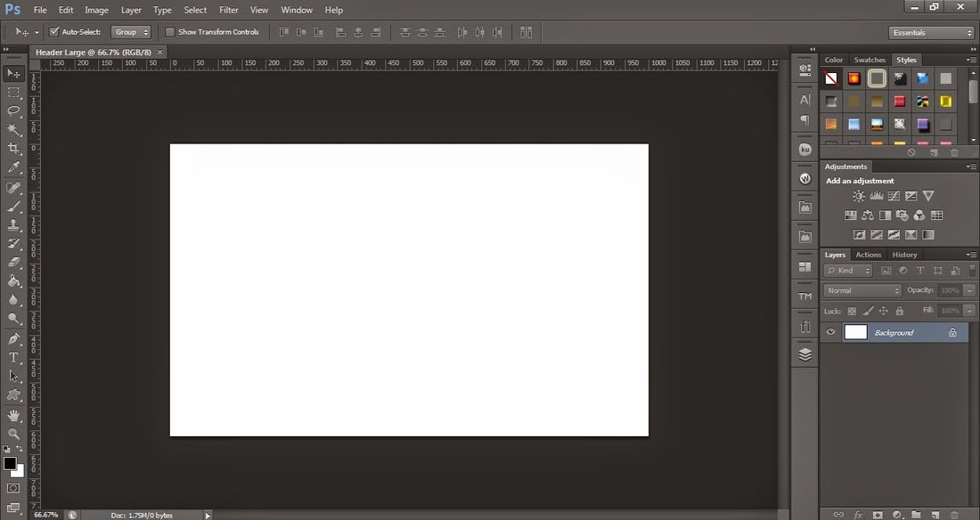Select the Crop tool
Viewport: 980px width, 520px height.
[x=13, y=149]
